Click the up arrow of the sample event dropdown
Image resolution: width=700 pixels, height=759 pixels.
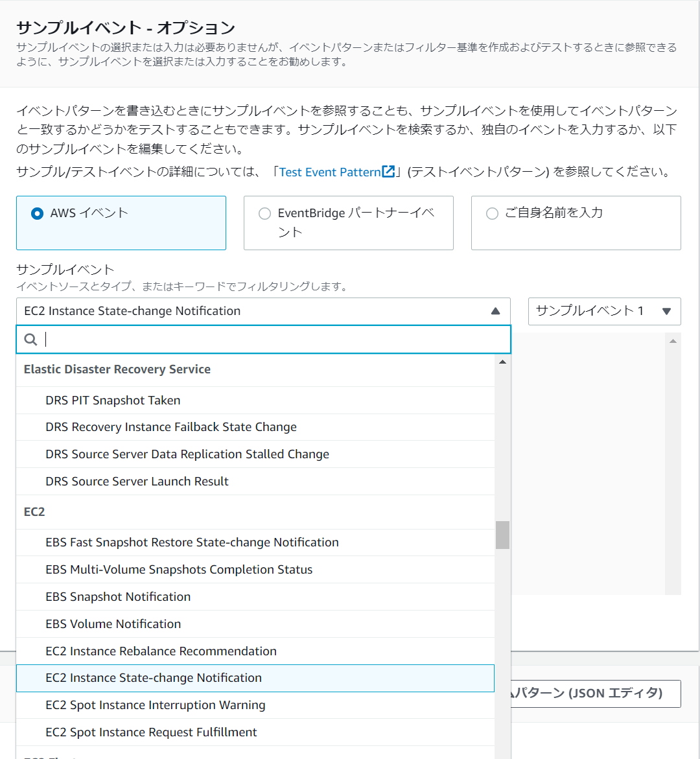click(495, 311)
